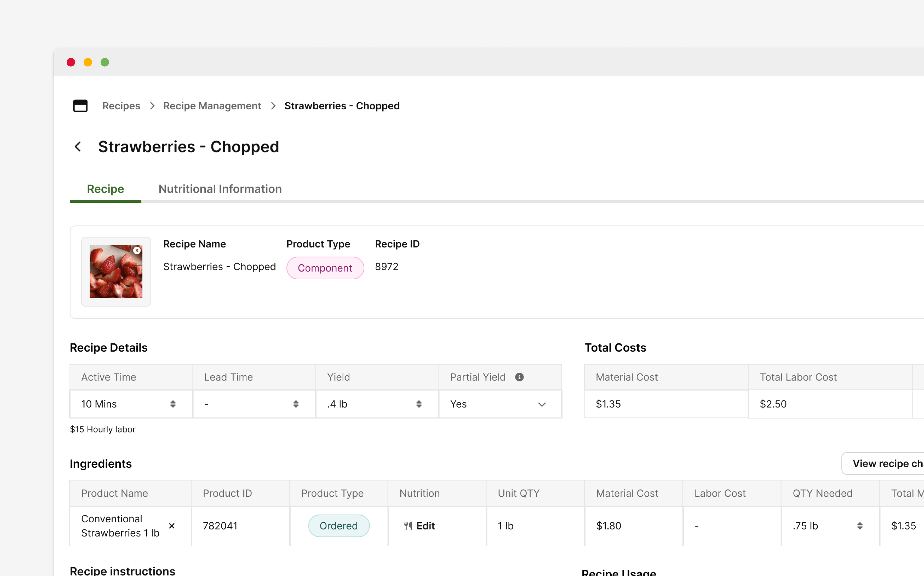
Task: Click the Yield .4 lb field
Action: pos(377,404)
